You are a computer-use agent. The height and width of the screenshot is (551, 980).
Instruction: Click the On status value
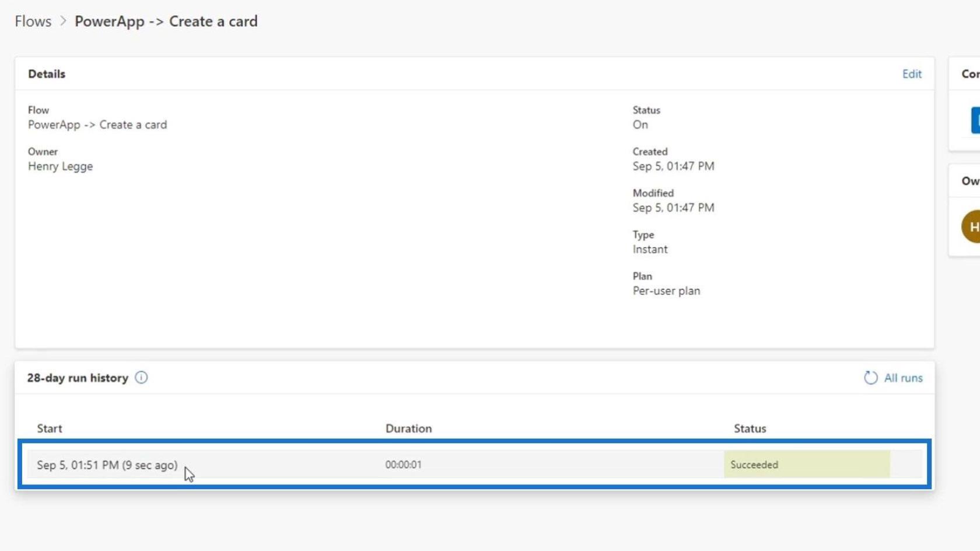[640, 125]
